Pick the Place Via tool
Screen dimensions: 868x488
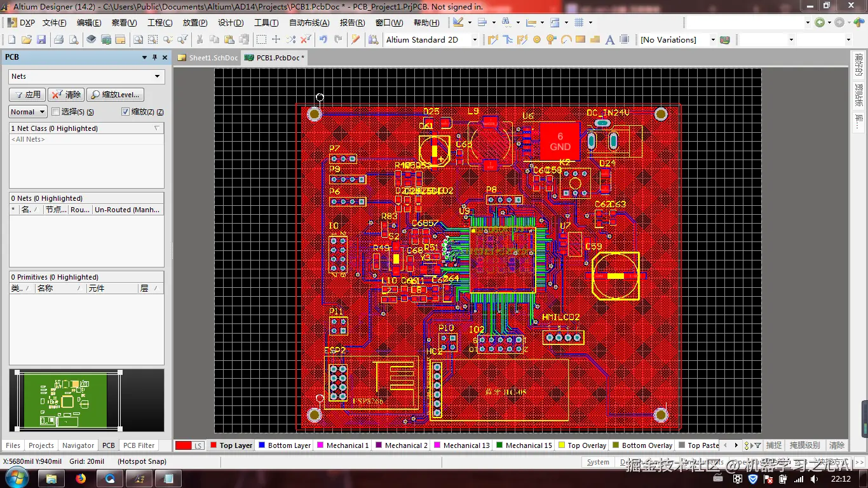(551, 39)
